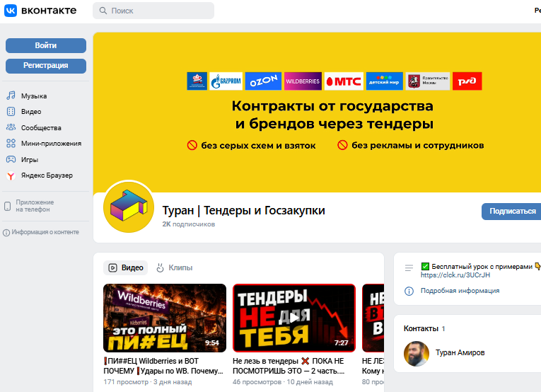Open the 2K подписчиков subscribers count
Viewport: 541px width, 392px height.
189,224
